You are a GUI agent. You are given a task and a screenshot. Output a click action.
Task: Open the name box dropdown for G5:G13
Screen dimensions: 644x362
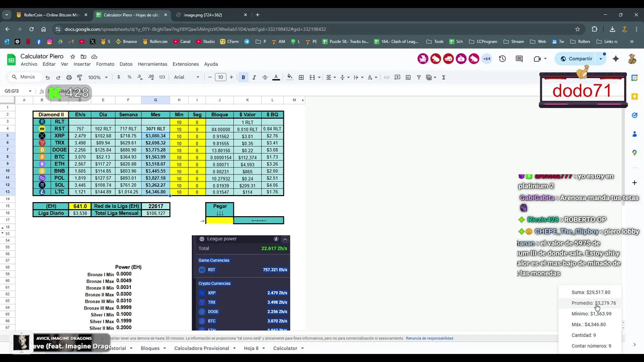tap(30, 91)
